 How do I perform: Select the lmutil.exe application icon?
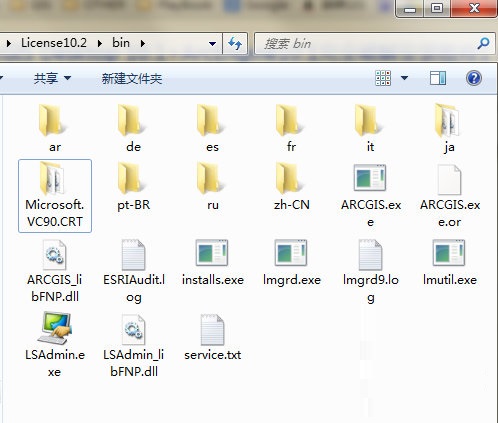tap(449, 253)
